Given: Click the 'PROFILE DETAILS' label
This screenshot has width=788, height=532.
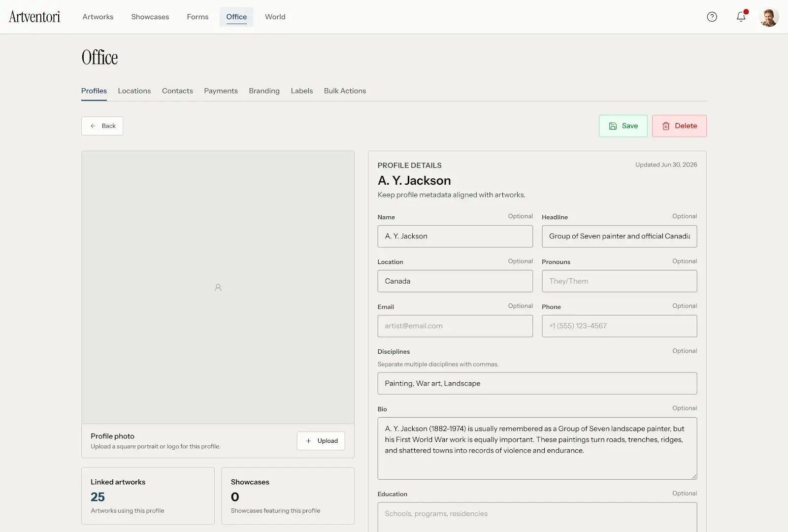Looking at the screenshot, I should click(x=409, y=166).
